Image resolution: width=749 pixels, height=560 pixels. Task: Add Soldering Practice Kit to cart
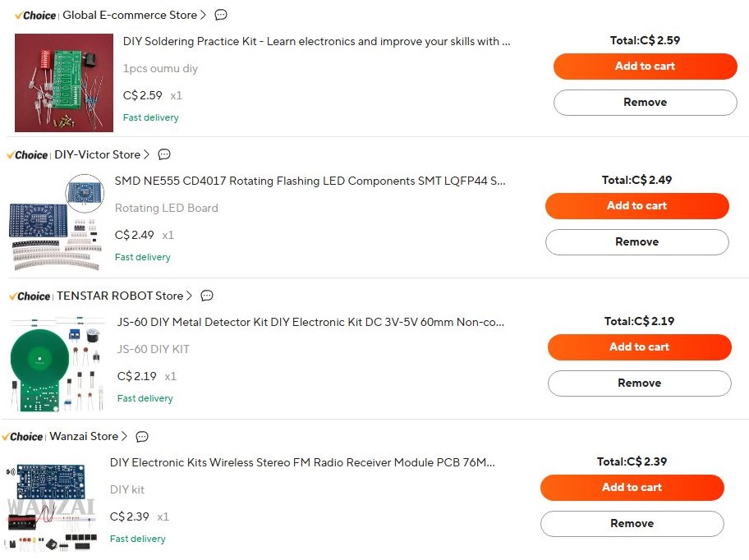point(645,67)
